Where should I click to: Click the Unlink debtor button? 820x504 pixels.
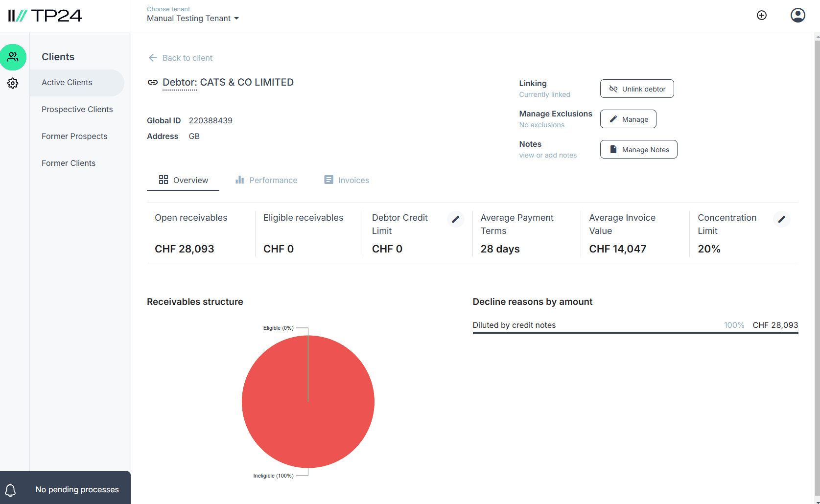(x=637, y=89)
